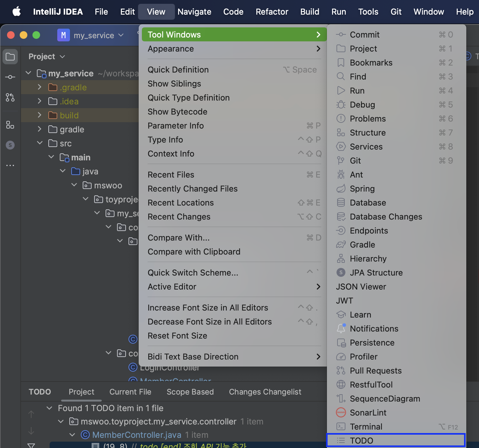The height and width of the screenshot is (448, 479).
Task: Click the my_service project badge icon
Action: 63,35
